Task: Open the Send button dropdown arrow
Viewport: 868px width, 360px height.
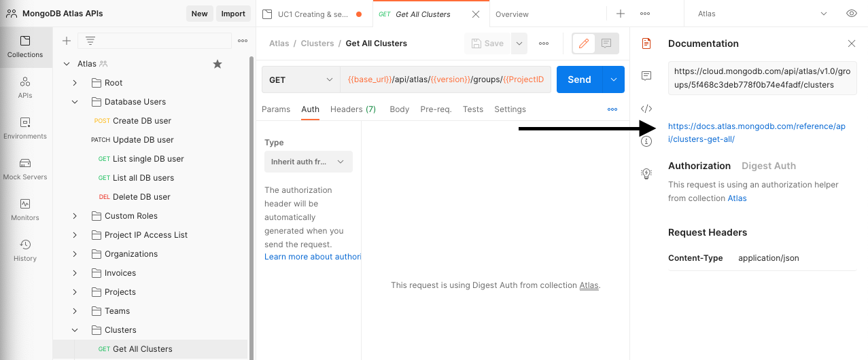Action: pos(613,79)
